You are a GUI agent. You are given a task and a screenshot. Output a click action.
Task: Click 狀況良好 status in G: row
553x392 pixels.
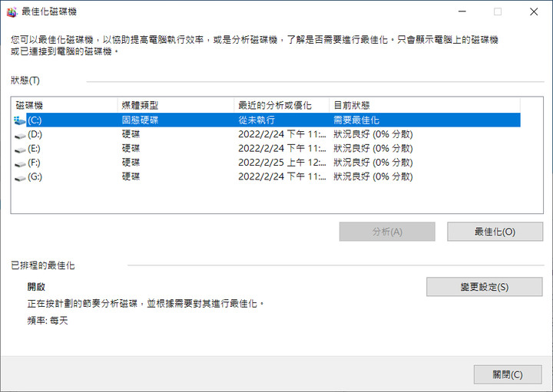click(373, 176)
